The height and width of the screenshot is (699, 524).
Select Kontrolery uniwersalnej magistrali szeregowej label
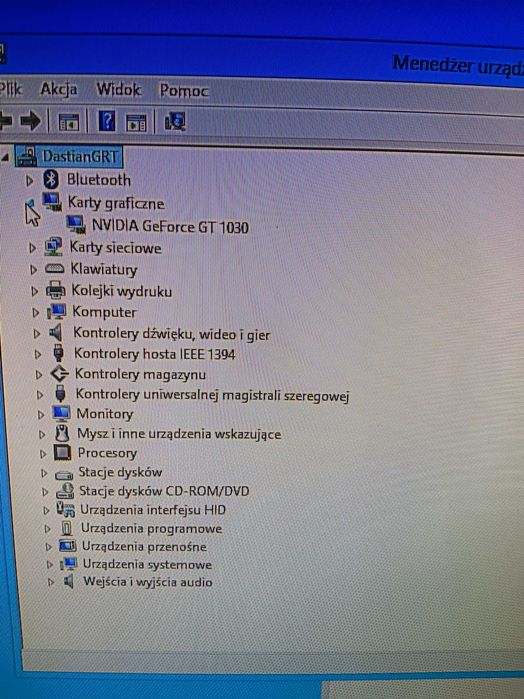[212, 395]
